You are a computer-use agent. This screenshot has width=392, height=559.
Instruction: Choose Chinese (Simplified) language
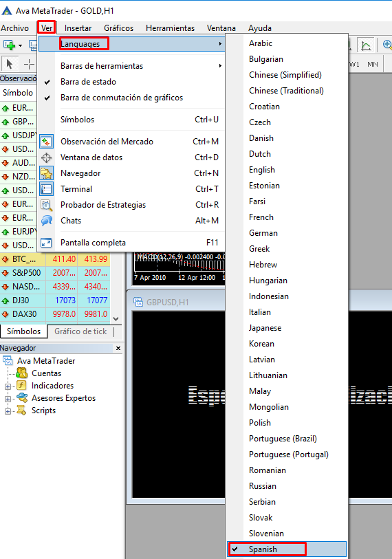(x=287, y=75)
